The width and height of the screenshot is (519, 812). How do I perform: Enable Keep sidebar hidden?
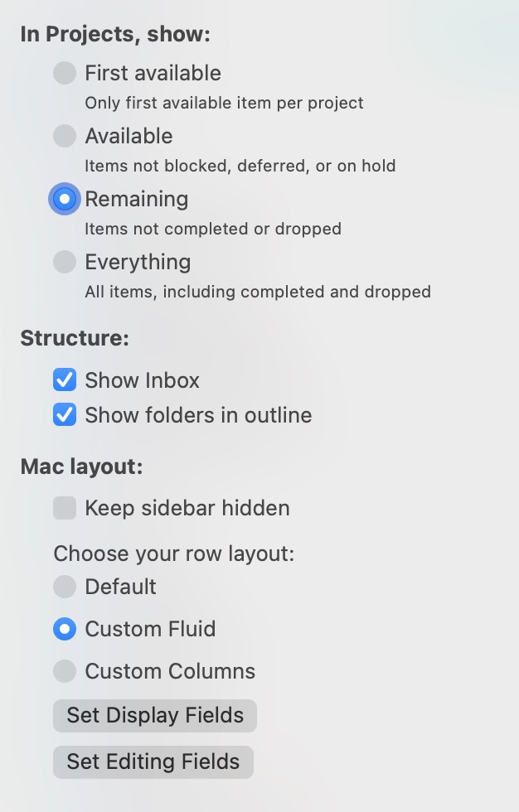click(x=64, y=508)
